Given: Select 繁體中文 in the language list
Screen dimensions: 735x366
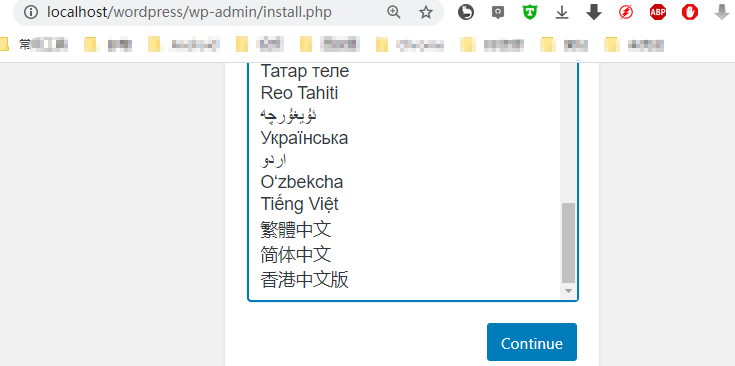Looking at the screenshot, I should [x=296, y=230].
